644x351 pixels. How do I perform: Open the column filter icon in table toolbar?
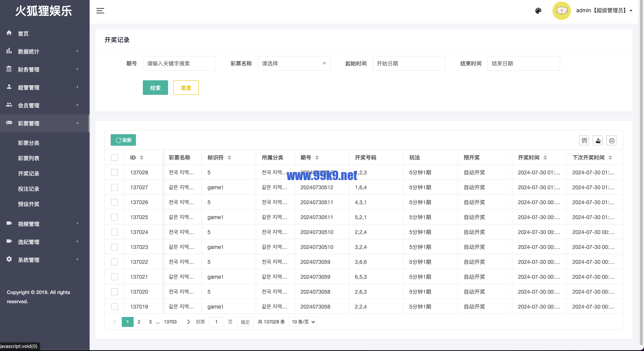tap(584, 141)
